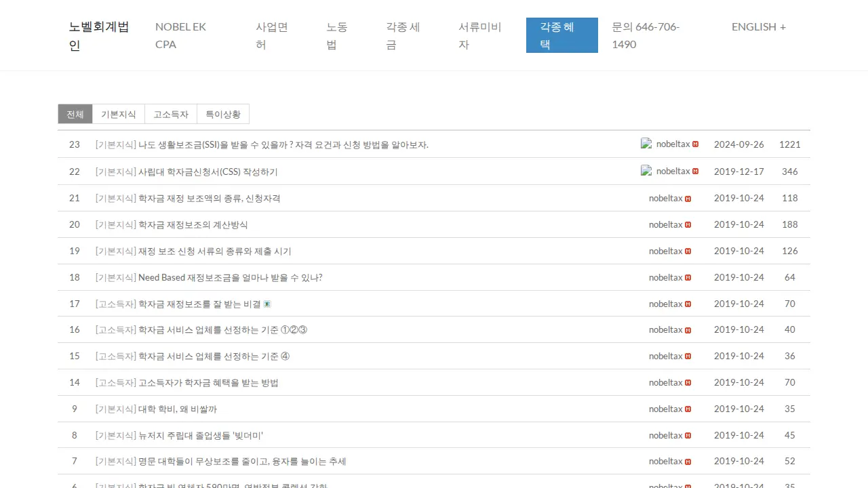
Task: Click the image attachment icon in row 17
Action: (267, 304)
